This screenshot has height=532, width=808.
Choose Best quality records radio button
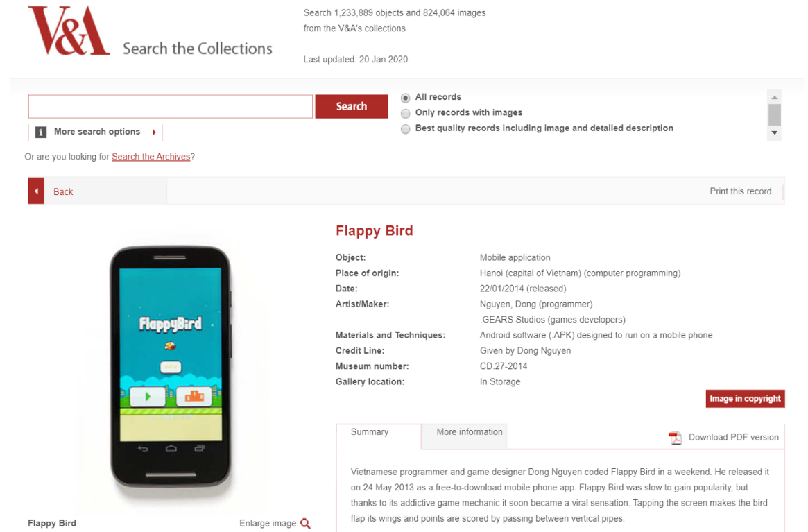click(x=406, y=129)
